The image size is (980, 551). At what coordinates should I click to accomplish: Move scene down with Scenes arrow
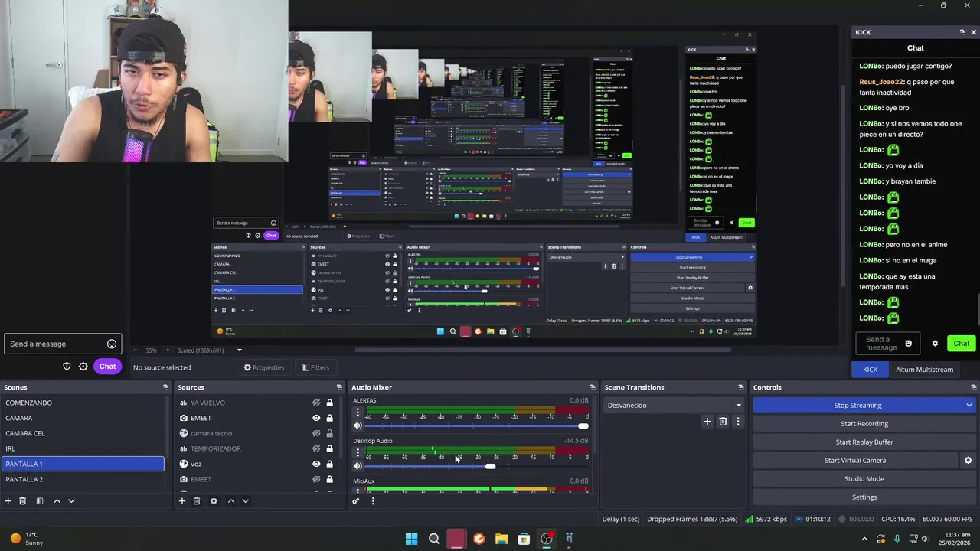click(71, 500)
